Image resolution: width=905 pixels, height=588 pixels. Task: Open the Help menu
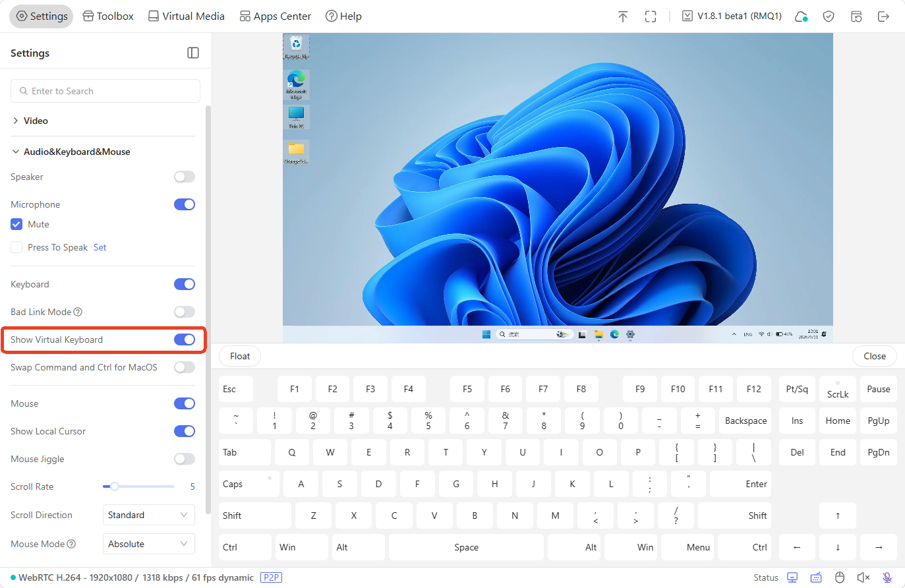tap(343, 16)
